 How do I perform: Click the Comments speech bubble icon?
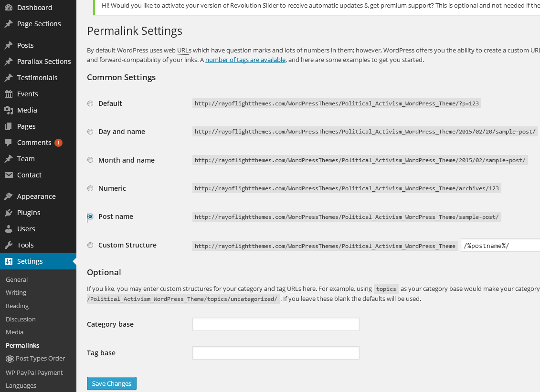(9, 143)
